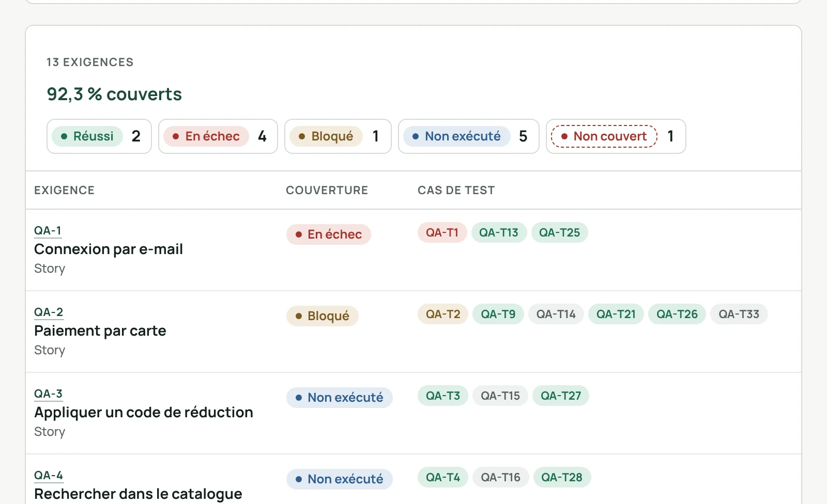Filter by Bloqué status chip
Viewport: 827px width, 504px height.
[x=338, y=136]
